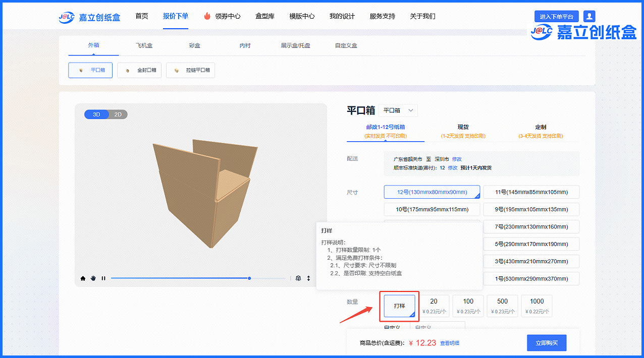Click the 3D cube view icon

point(298,278)
